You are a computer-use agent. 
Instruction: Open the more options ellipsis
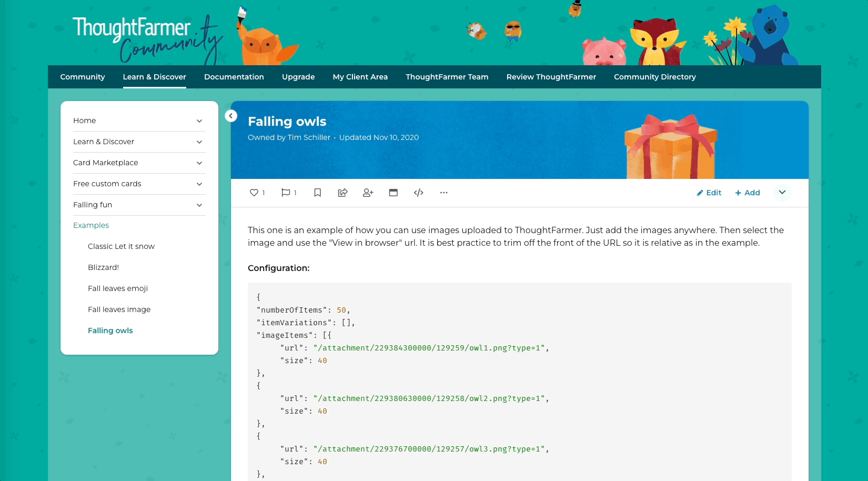444,193
